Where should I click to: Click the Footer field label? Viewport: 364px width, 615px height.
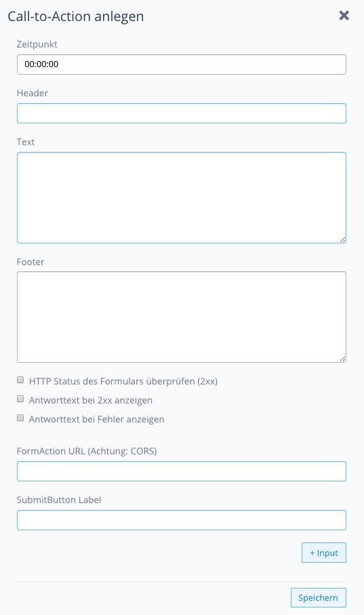point(31,262)
